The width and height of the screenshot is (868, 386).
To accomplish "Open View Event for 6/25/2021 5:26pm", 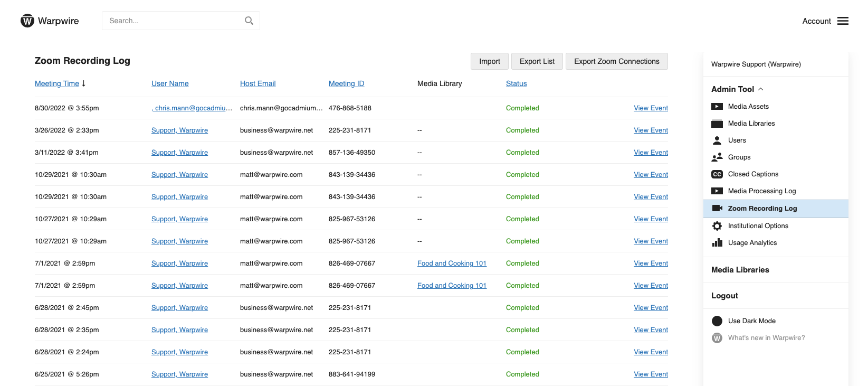I will [x=651, y=374].
